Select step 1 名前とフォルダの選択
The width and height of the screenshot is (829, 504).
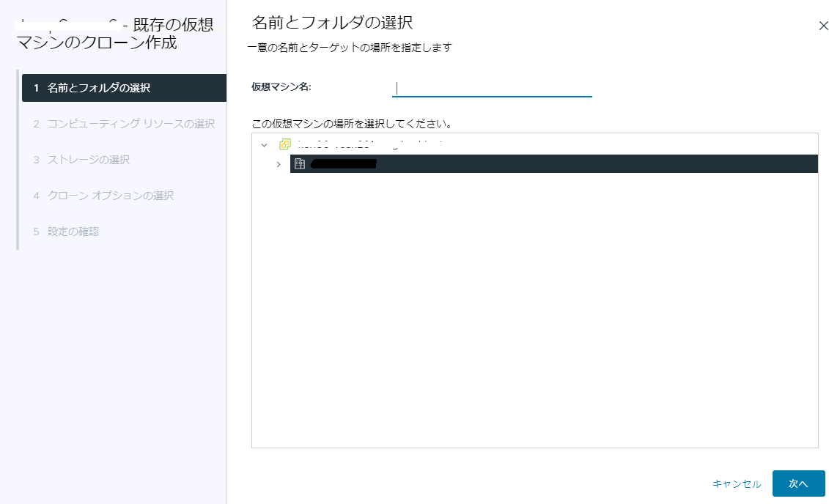pyautogui.click(x=125, y=88)
